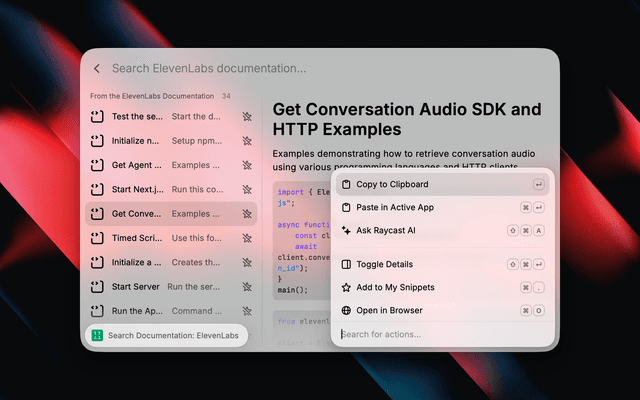Screen dimensions: 640x400
Task: Click the clipboard icon next to Copy to Clipboard
Action: pyautogui.click(x=346, y=184)
